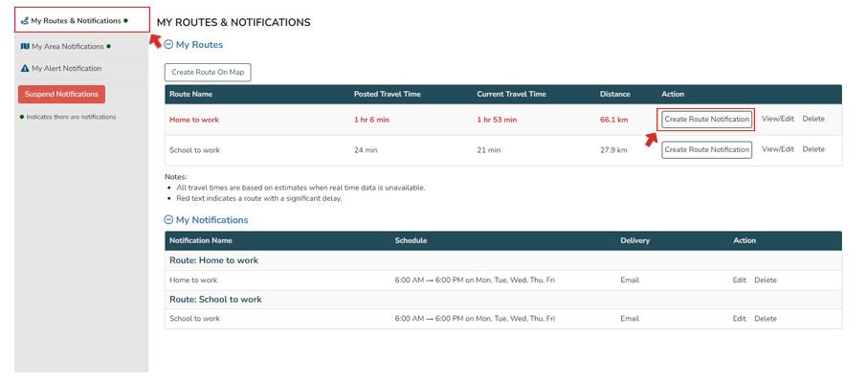Click the Suspend Notifications button
The image size is (868, 382).
61,94
